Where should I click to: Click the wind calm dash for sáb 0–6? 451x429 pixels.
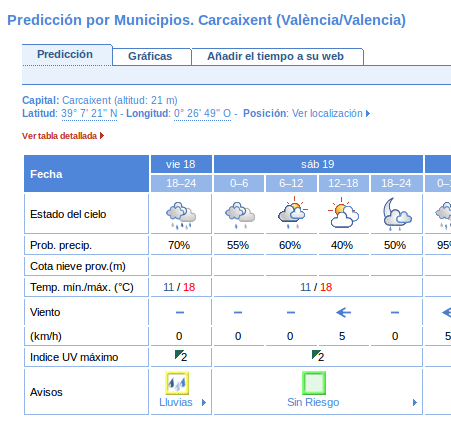[238, 312]
